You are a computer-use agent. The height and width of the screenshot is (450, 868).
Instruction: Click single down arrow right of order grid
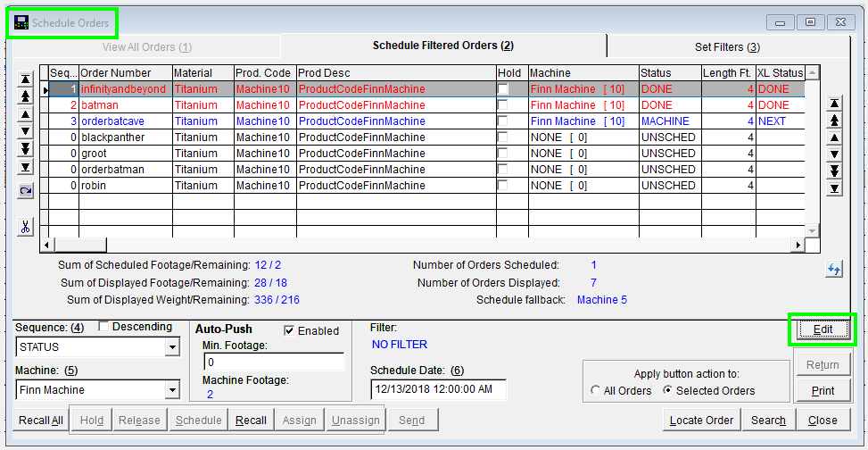[834, 154]
